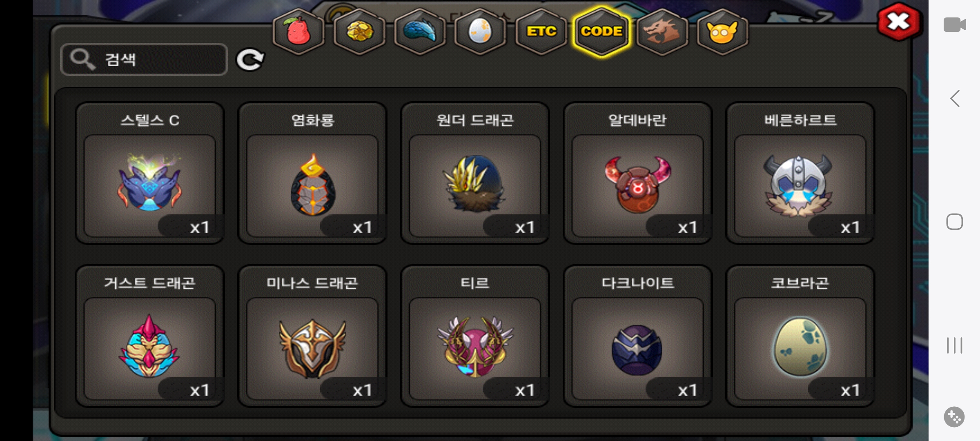Select the 다크나이트 dark egg
980x441 pixels.
coord(637,336)
